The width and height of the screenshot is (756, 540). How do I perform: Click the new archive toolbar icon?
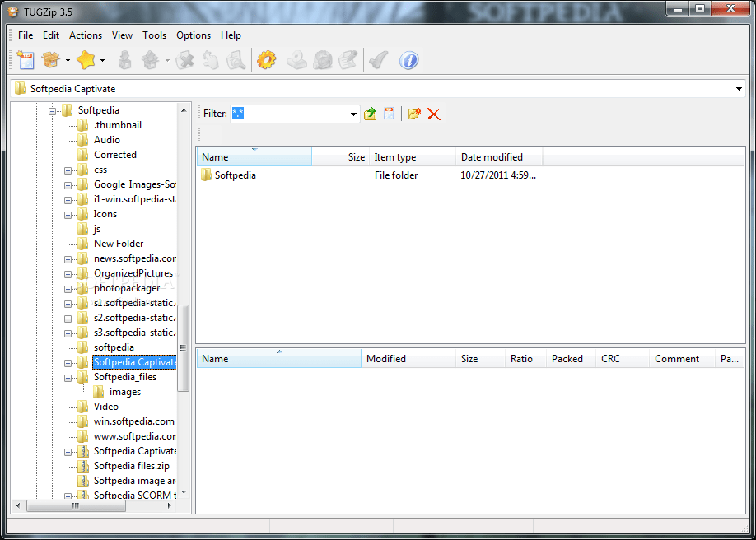point(26,60)
